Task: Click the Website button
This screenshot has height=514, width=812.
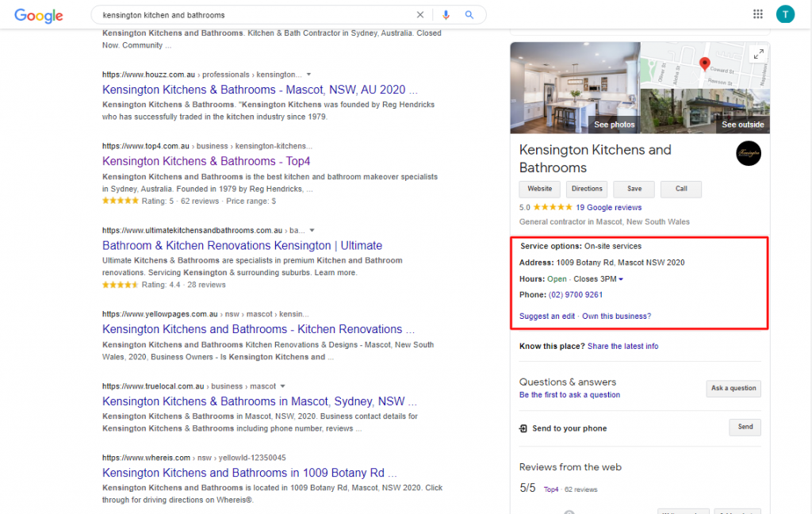Action: (x=539, y=189)
